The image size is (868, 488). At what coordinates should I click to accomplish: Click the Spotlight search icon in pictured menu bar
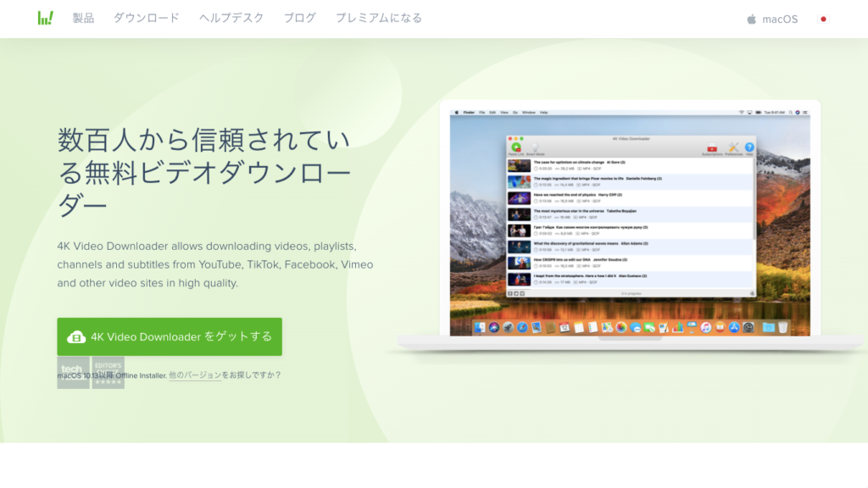791,113
